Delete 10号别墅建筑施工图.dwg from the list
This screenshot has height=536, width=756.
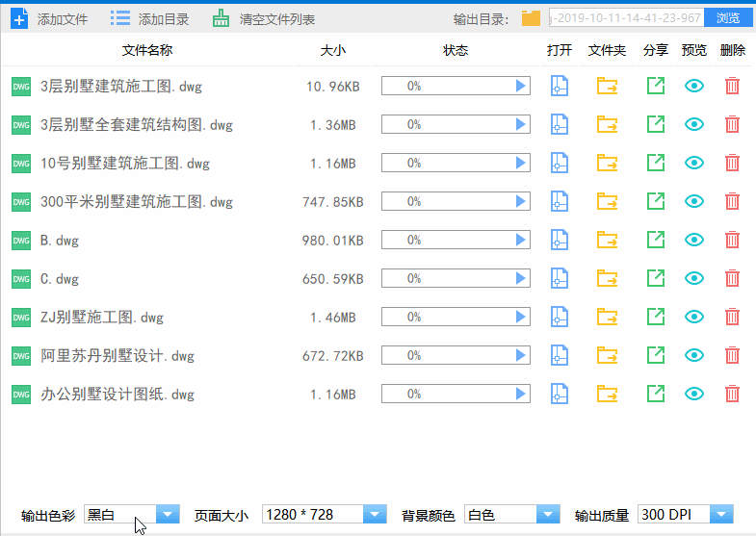(x=732, y=164)
